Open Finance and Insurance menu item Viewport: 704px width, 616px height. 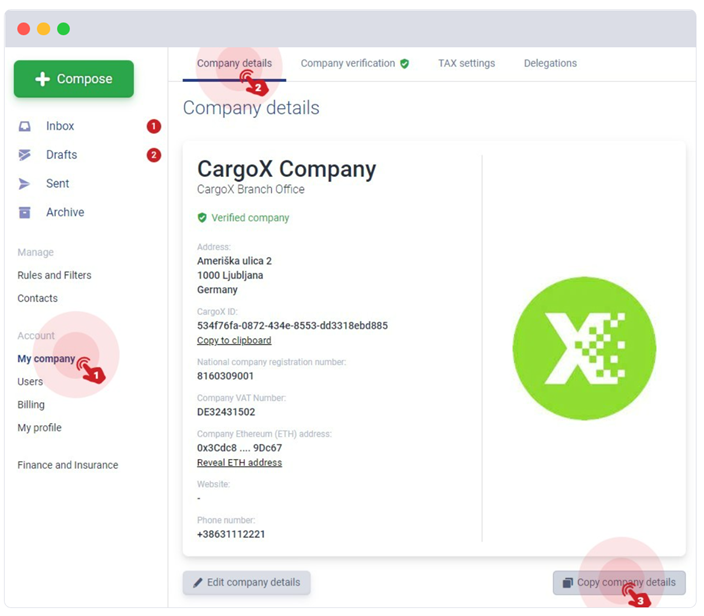[68, 465]
